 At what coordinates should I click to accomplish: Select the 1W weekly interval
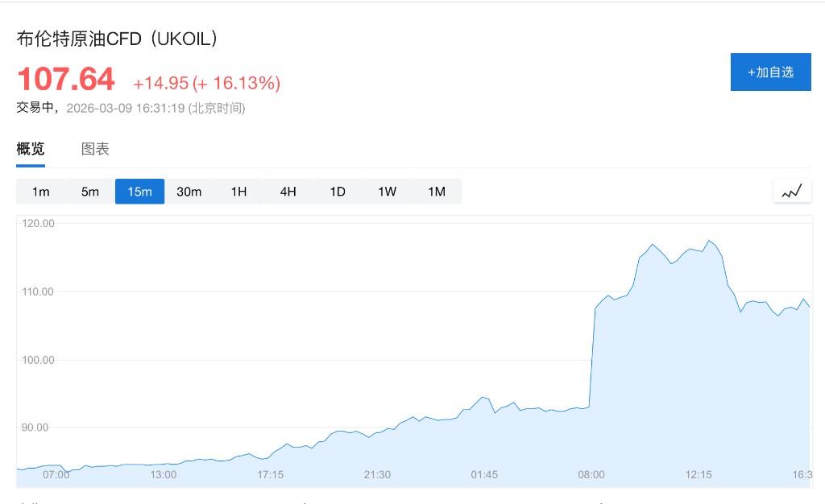pyautogui.click(x=388, y=192)
